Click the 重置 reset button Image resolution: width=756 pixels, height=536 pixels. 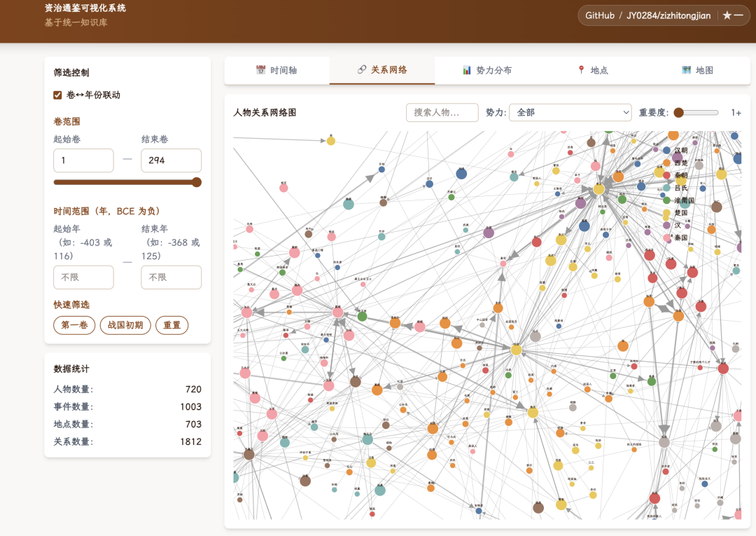click(171, 325)
